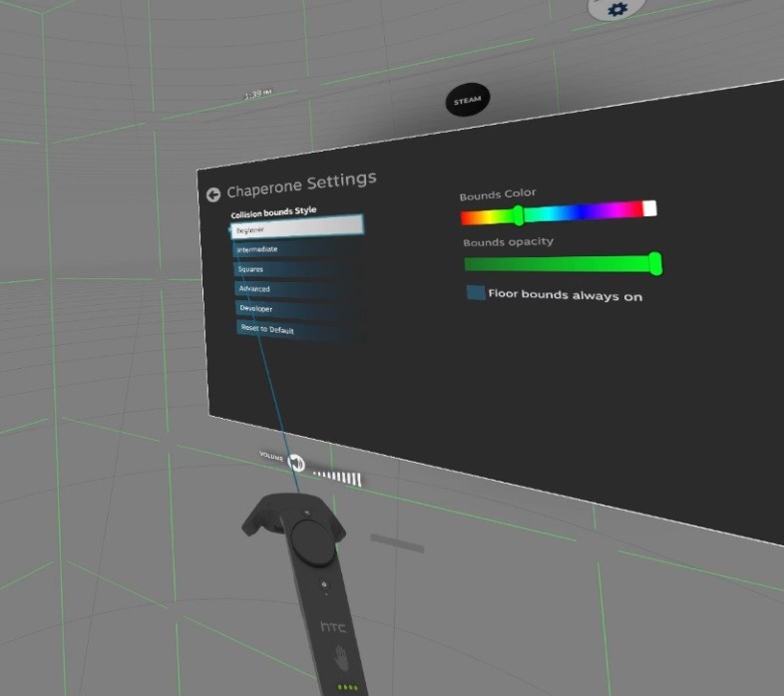Image resolution: width=784 pixels, height=696 pixels.
Task: Click the Bounds opacity label
Action: (x=508, y=242)
